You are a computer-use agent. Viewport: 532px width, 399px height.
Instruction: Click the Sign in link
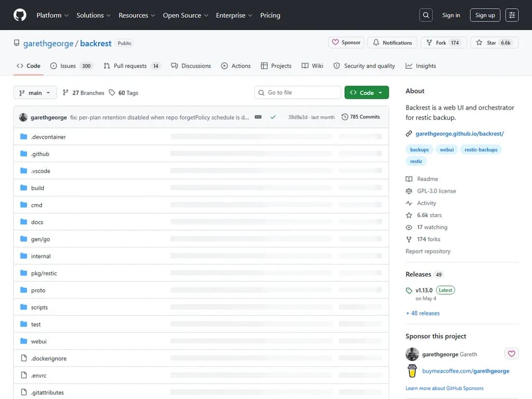[451, 15]
